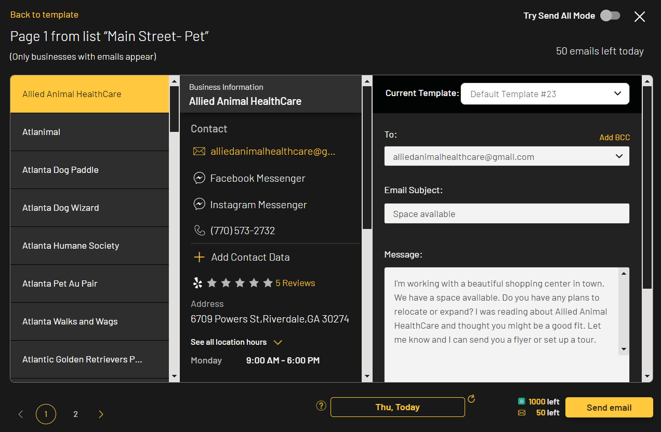661x432 pixels.
Task: Click message box scroll up arrow
Action: point(623,274)
